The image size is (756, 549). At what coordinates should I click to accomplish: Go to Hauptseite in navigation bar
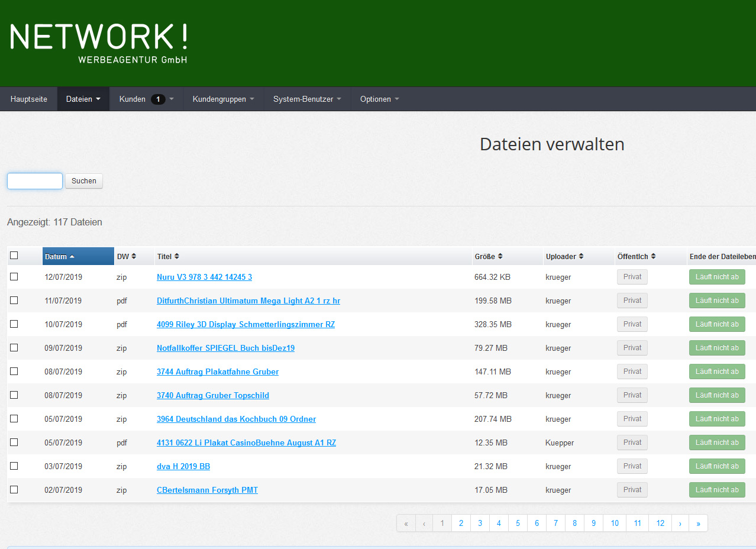[29, 99]
